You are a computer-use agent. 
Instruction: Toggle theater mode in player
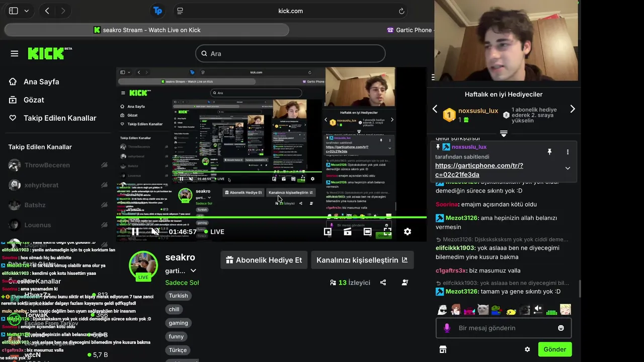(368, 232)
